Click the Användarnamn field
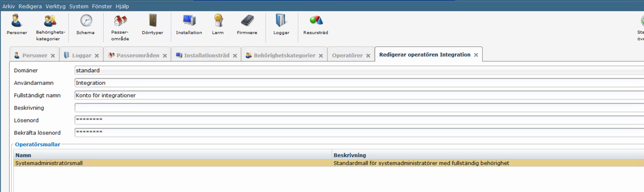 (359, 83)
